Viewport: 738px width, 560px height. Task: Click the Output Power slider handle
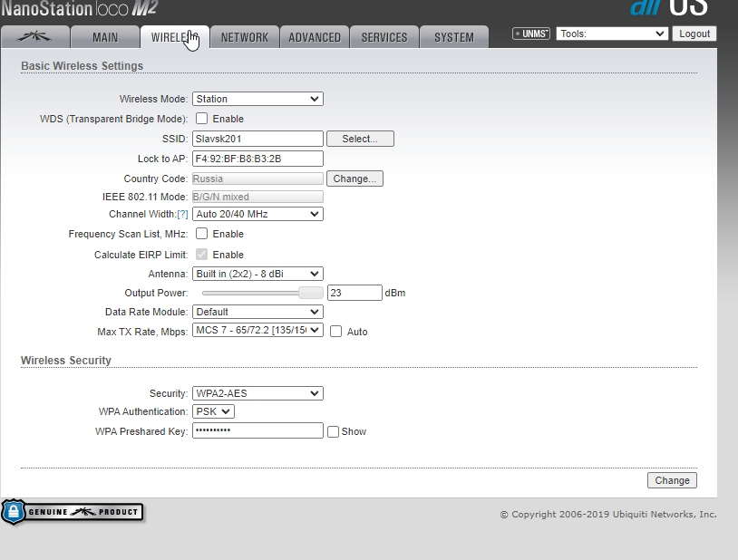point(311,293)
